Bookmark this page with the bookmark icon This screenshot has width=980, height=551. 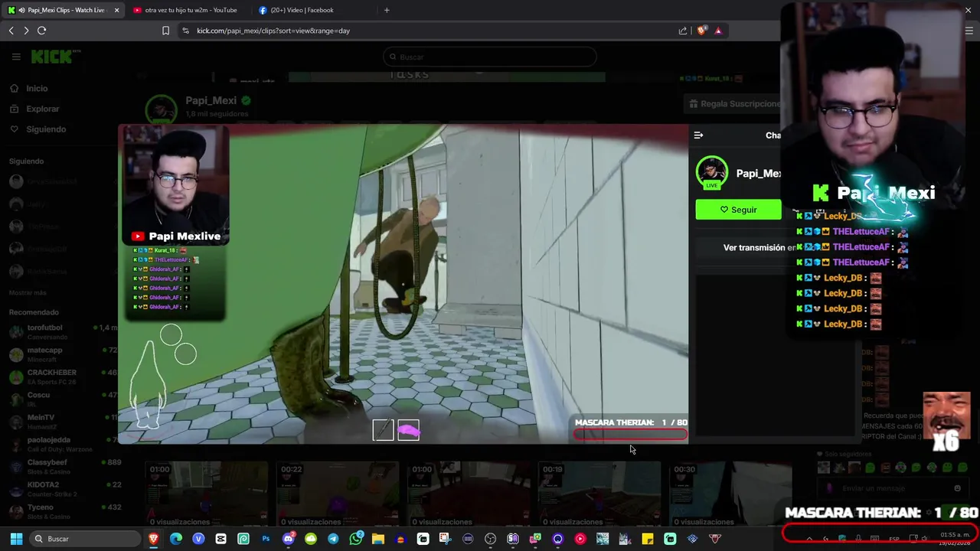165,31
